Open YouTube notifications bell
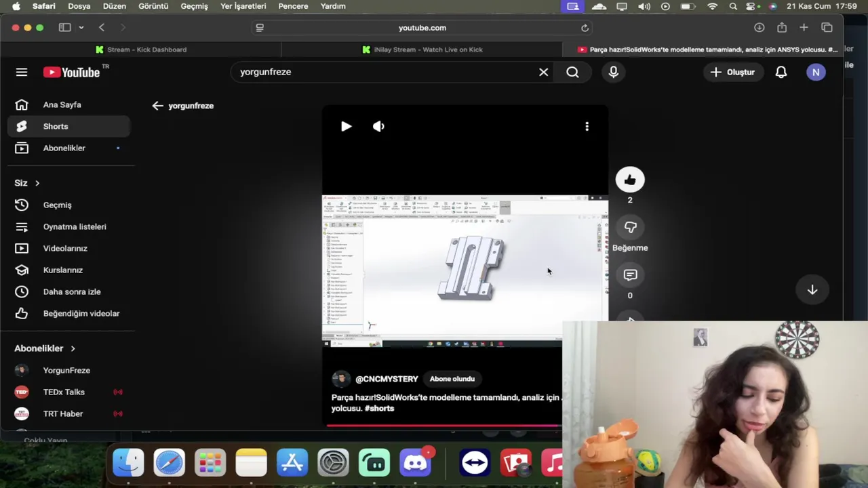868x488 pixels. (x=781, y=72)
